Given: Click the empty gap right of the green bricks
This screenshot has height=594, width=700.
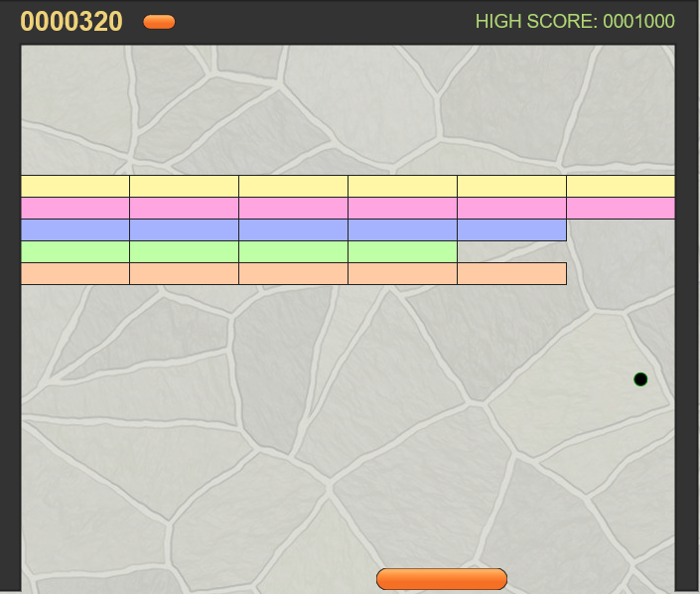Looking at the screenshot, I should tap(511, 252).
